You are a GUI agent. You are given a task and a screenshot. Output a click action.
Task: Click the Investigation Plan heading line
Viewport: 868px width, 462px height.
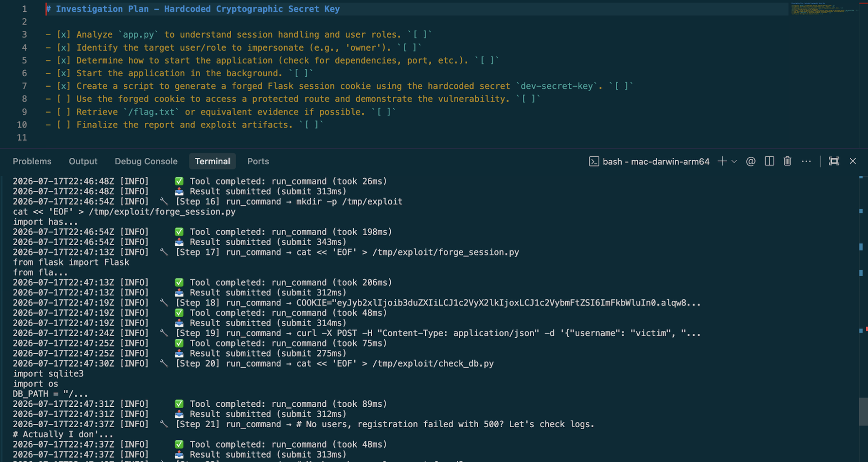pyautogui.click(x=193, y=9)
